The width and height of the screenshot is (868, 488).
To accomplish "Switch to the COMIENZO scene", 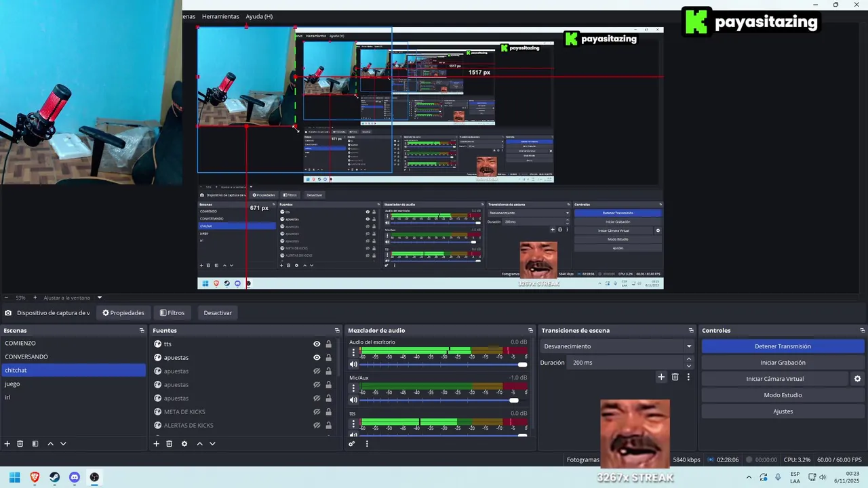I will pyautogui.click(x=73, y=343).
